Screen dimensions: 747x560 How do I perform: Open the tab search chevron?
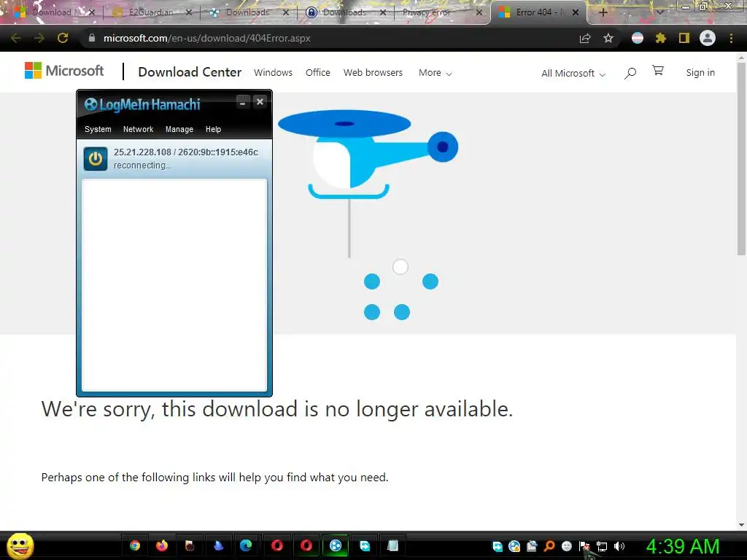[660, 12]
